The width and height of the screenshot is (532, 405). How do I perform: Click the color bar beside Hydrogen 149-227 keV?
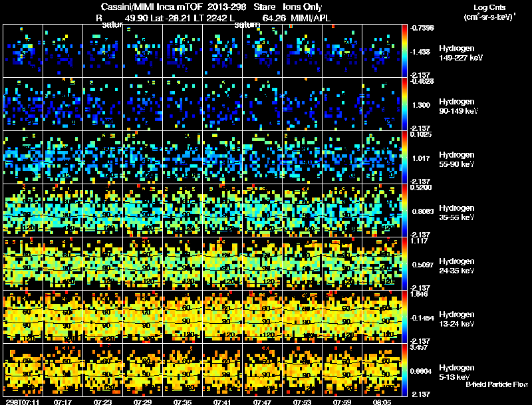pyautogui.click(x=404, y=51)
